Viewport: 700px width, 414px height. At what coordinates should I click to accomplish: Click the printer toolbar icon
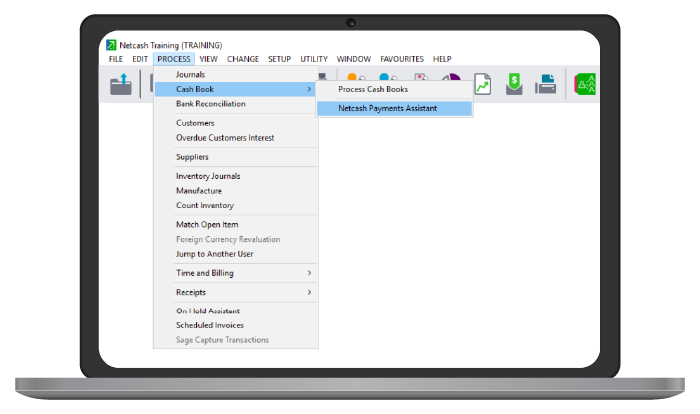tap(546, 84)
